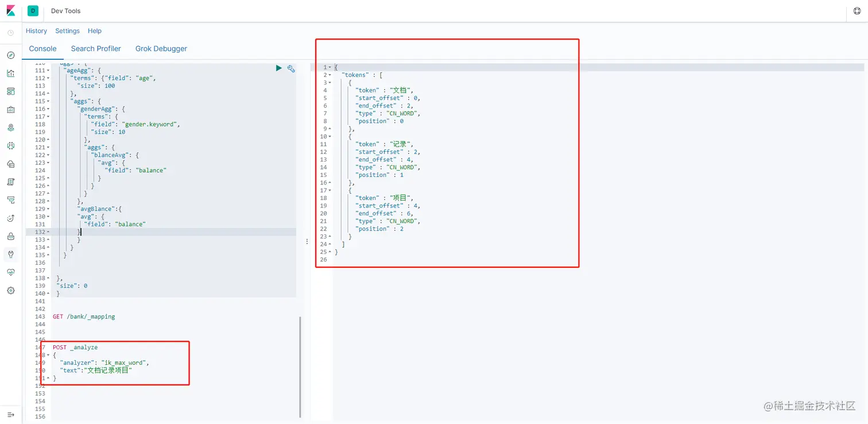Click the "blanceAvg" line in editor

pos(115,155)
